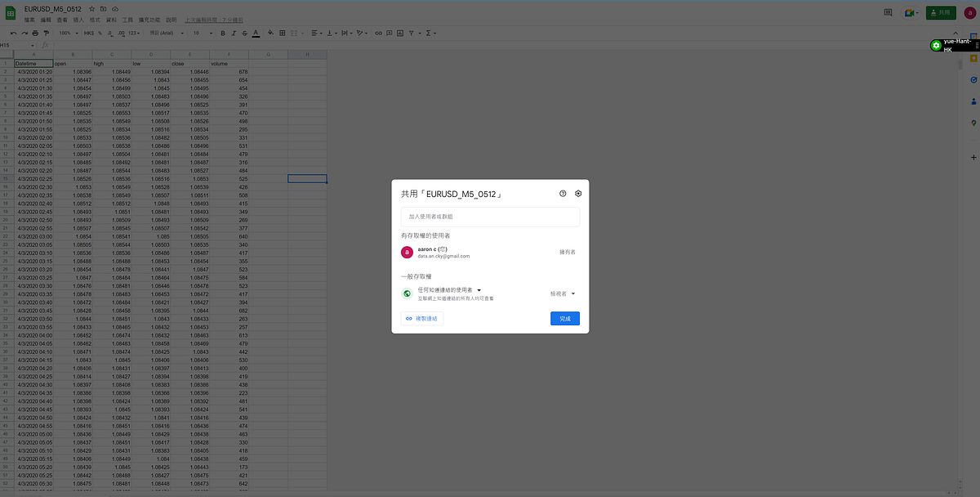Create a filter on the data

click(x=411, y=33)
